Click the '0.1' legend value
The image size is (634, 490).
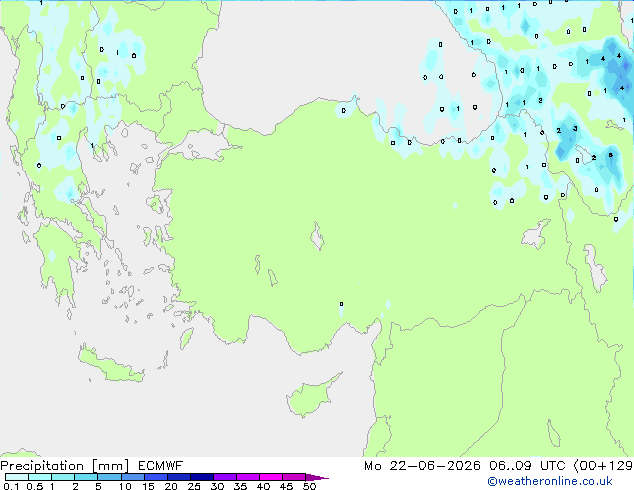coord(11,486)
